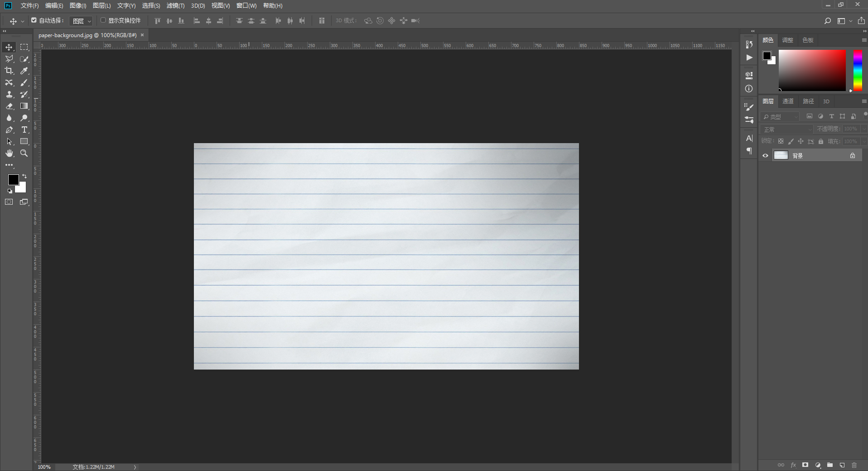Viewport: 868px width, 471px height.
Task: Open the 正常 blend mode dropdown
Action: tap(787, 129)
